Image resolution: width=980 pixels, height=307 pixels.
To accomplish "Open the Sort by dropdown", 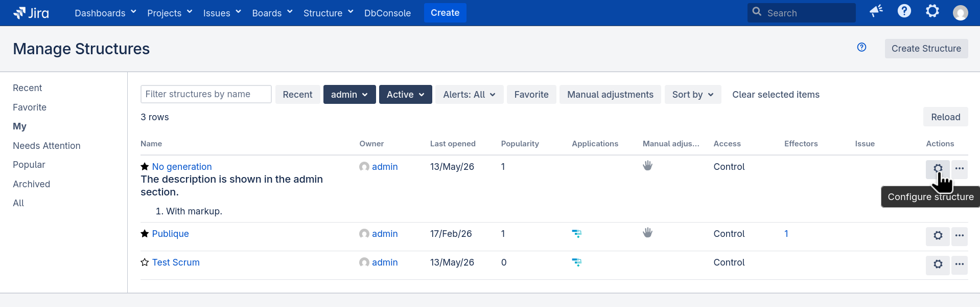I will 693,95.
